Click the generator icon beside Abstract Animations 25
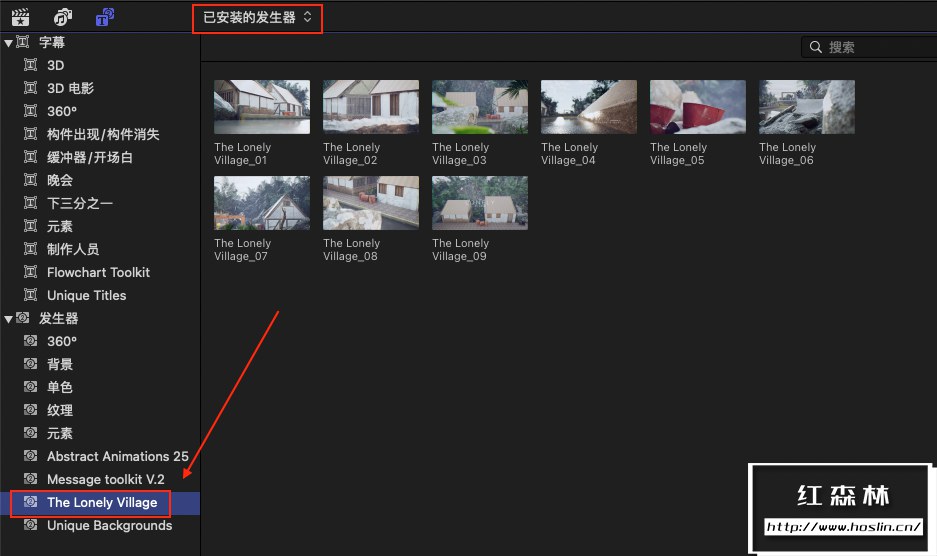This screenshot has width=937, height=556. coord(30,456)
